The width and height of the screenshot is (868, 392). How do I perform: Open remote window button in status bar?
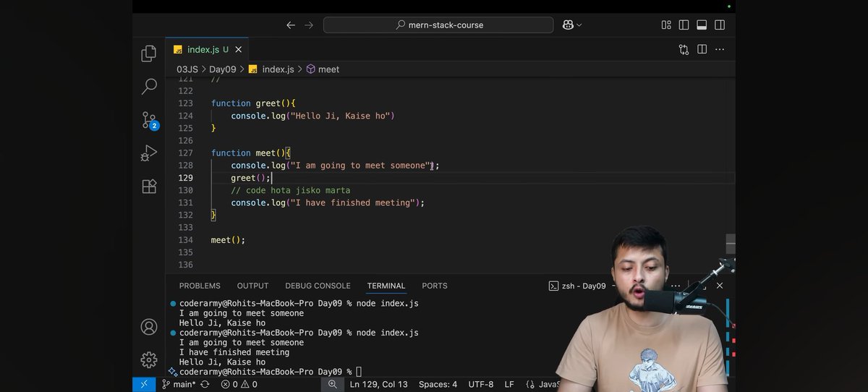pyautogui.click(x=143, y=384)
